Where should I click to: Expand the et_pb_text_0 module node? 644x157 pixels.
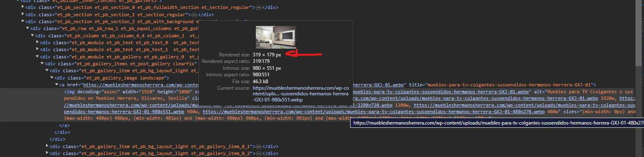38,43
